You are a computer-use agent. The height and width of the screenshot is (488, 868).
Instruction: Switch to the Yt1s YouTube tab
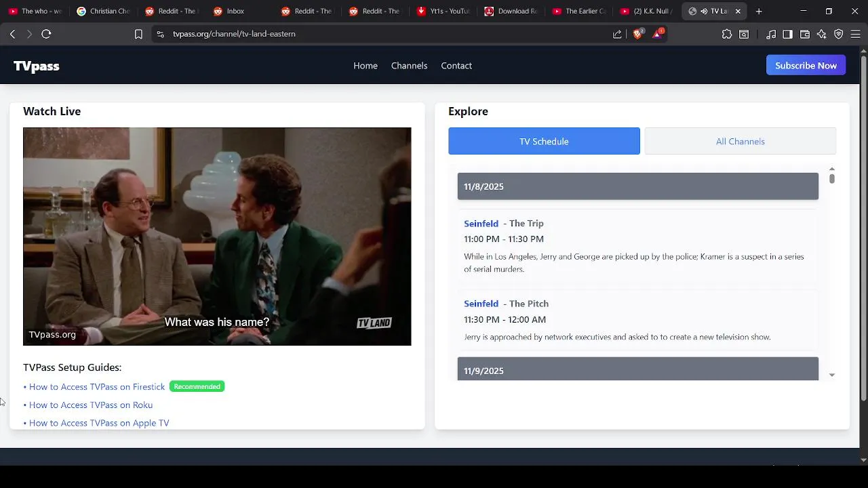[x=443, y=11]
